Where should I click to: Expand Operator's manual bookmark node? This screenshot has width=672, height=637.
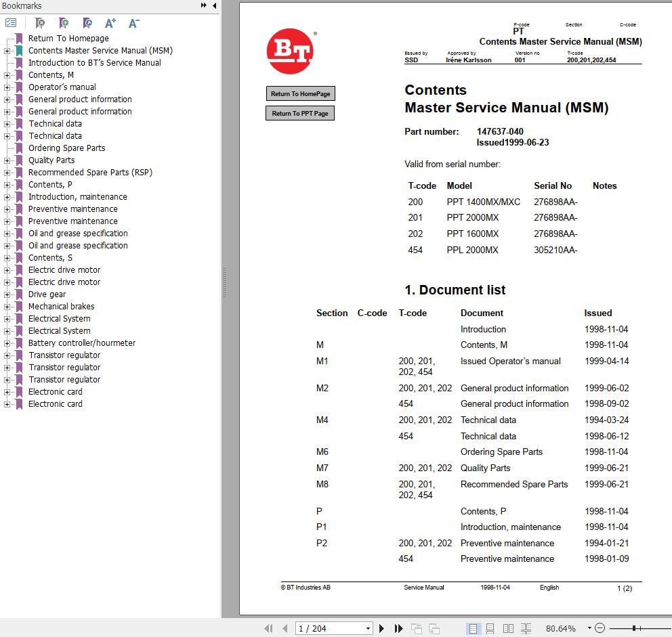tap(7, 87)
